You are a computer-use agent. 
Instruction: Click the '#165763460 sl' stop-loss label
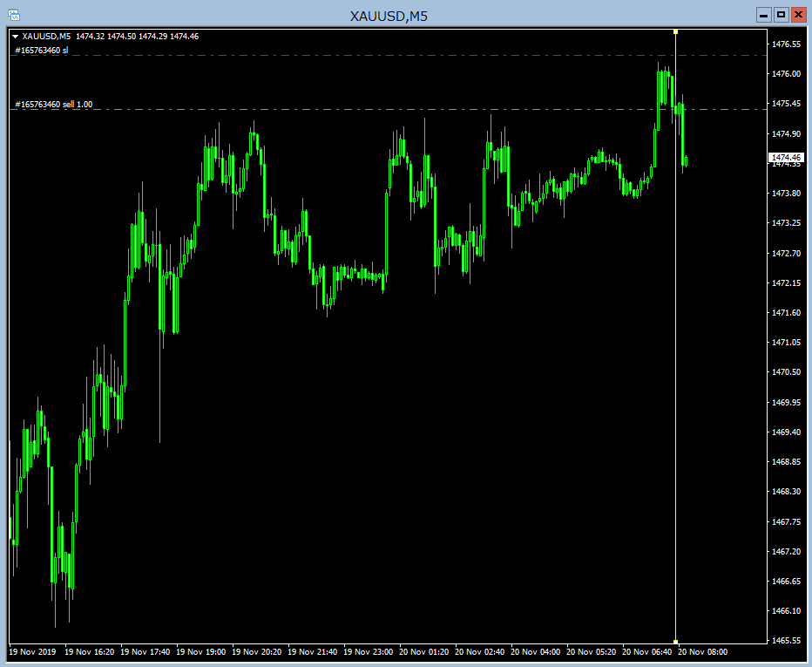coord(42,51)
